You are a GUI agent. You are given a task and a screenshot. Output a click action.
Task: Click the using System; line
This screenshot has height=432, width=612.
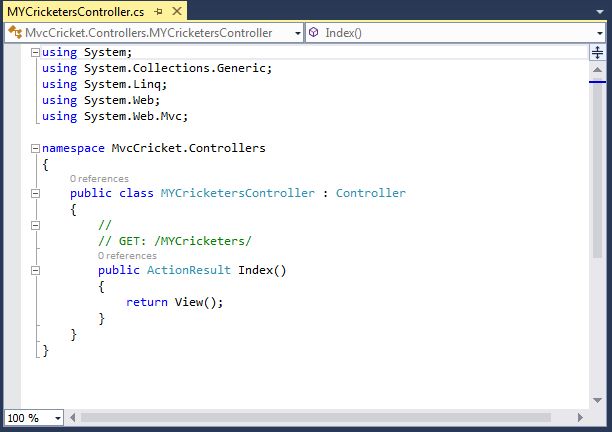87,52
